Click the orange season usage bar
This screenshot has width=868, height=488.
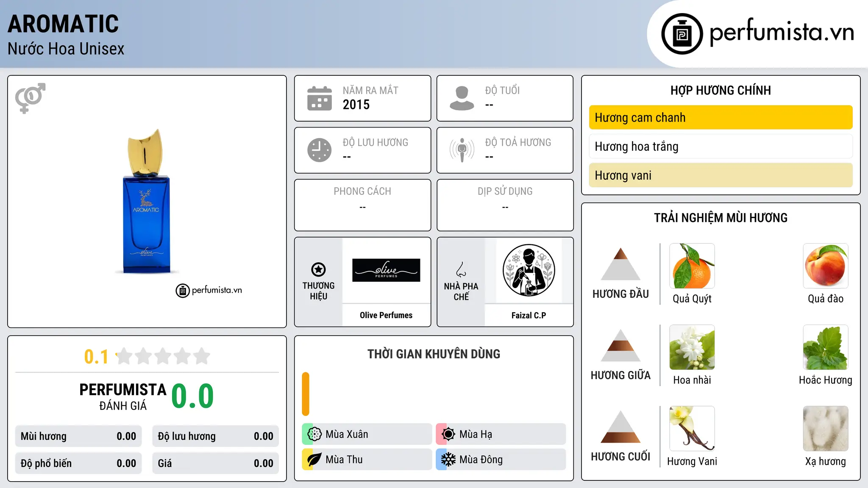[306, 394]
